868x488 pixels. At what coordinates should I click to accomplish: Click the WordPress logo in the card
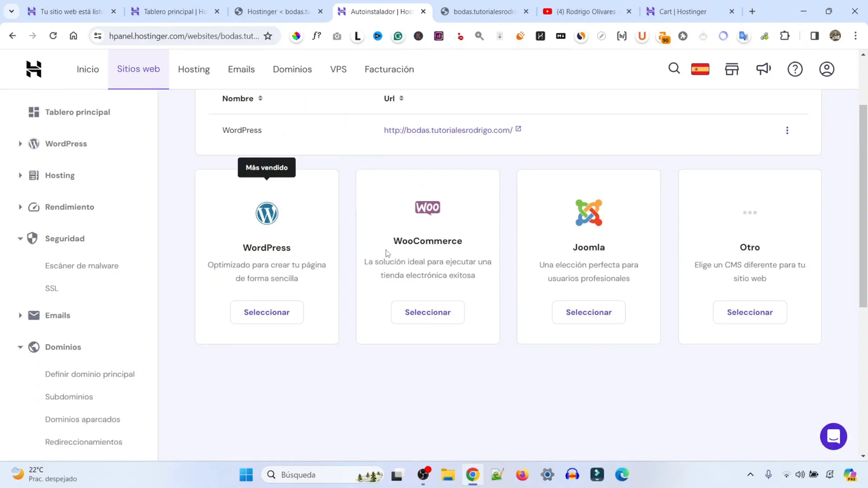tap(266, 213)
